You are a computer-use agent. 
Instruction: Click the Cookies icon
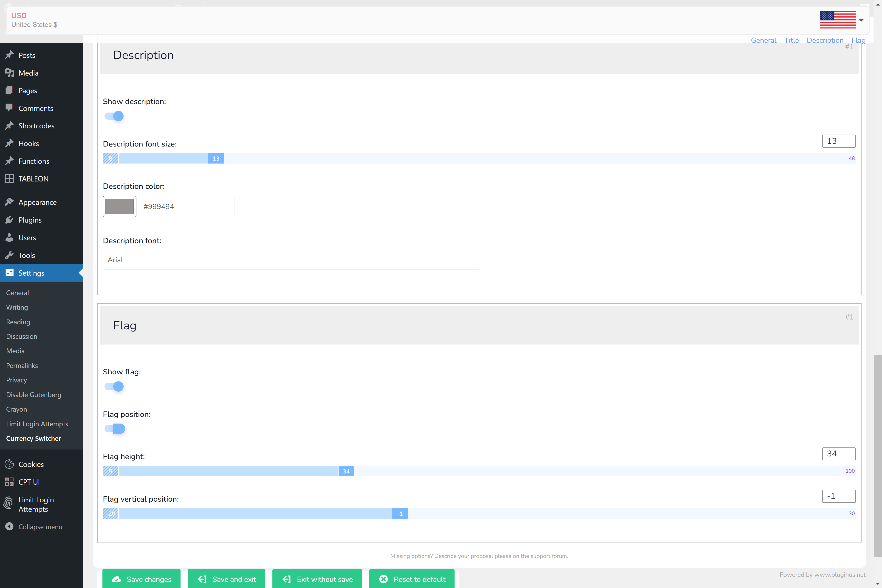pos(9,464)
